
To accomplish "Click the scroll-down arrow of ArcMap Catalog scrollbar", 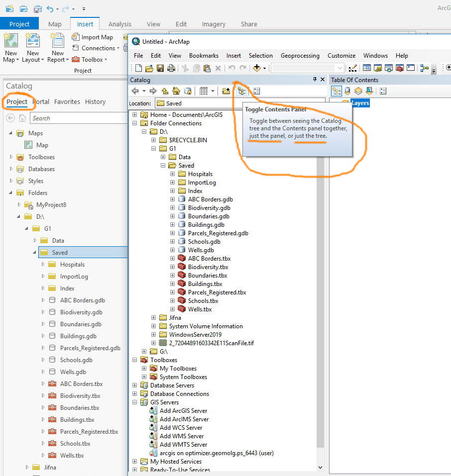I will (320, 467).
